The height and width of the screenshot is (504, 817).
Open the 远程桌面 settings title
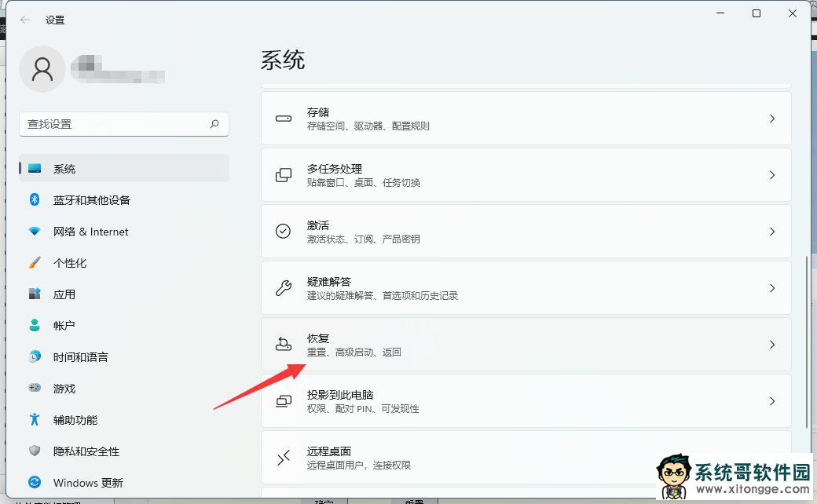pyautogui.click(x=329, y=451)
